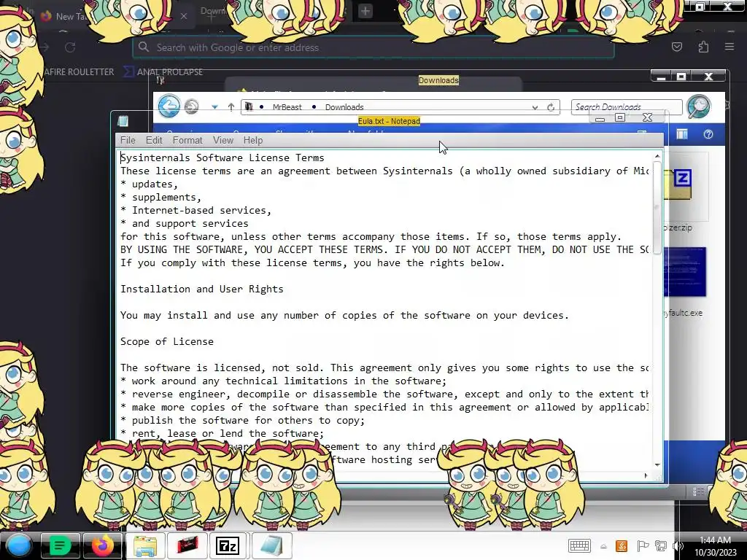This screenshot has width=747, height=560.
Task: Click the taskbar clock showing 1:44 AM
Action: click(715, 546)
